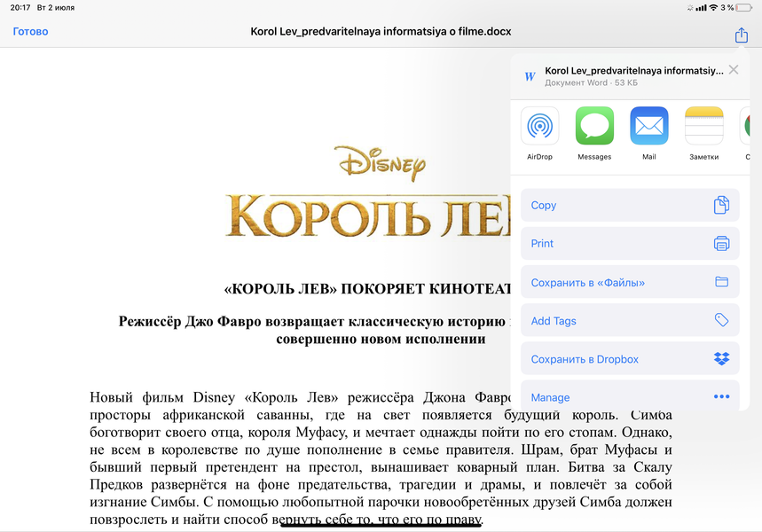Choose the Print action
This screenshot has width=762, height=532.
point(630,244)
